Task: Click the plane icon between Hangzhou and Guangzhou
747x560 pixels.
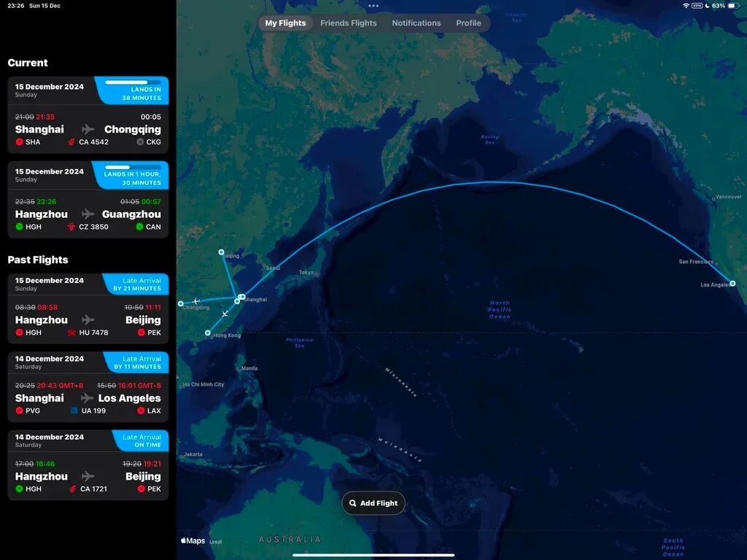Action: tap(88, 214)
